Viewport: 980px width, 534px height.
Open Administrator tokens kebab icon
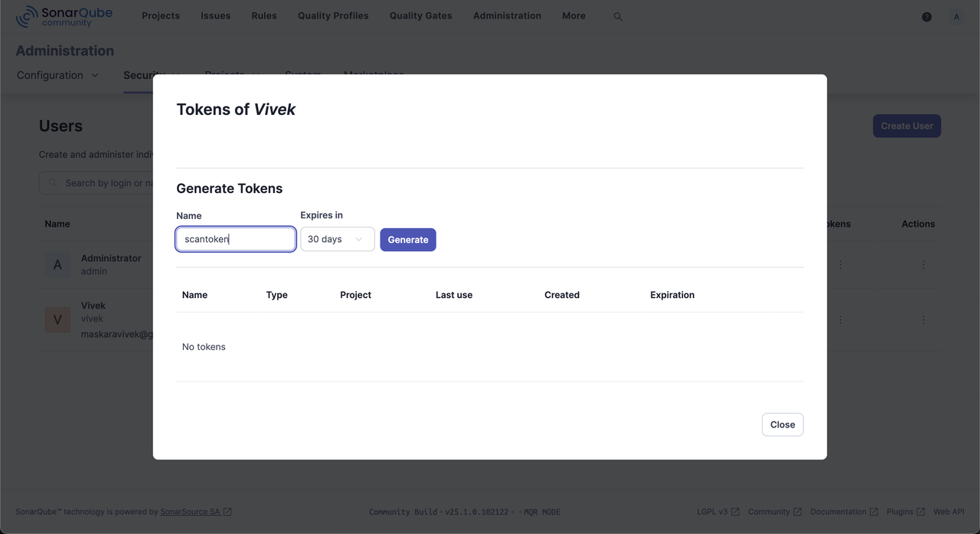[840, 264]
